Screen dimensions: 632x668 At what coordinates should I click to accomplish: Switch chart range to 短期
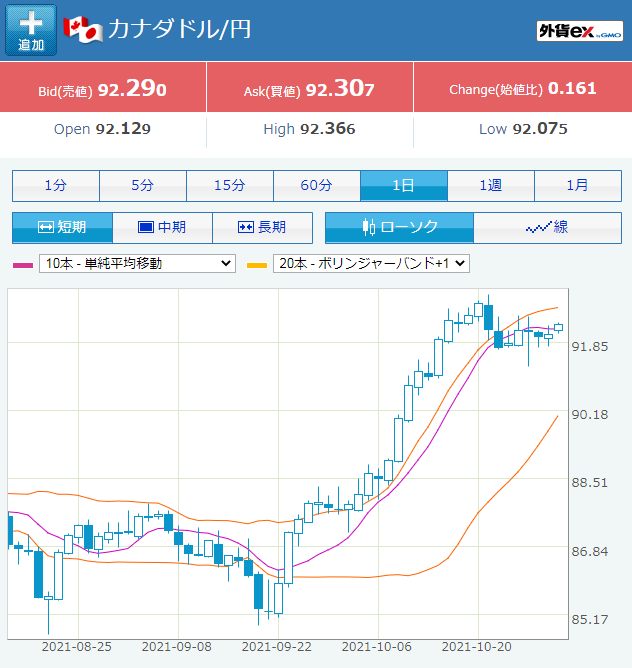[62, 227]
